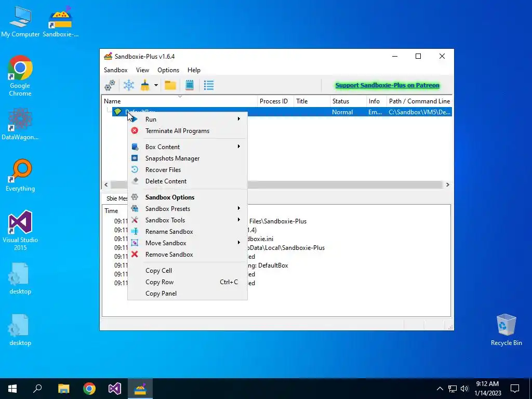Image resolution: width=532 pixels, height=399 pixels.
Task: Expand Move Sandbox submenu arrow
Action: [239, 243]
